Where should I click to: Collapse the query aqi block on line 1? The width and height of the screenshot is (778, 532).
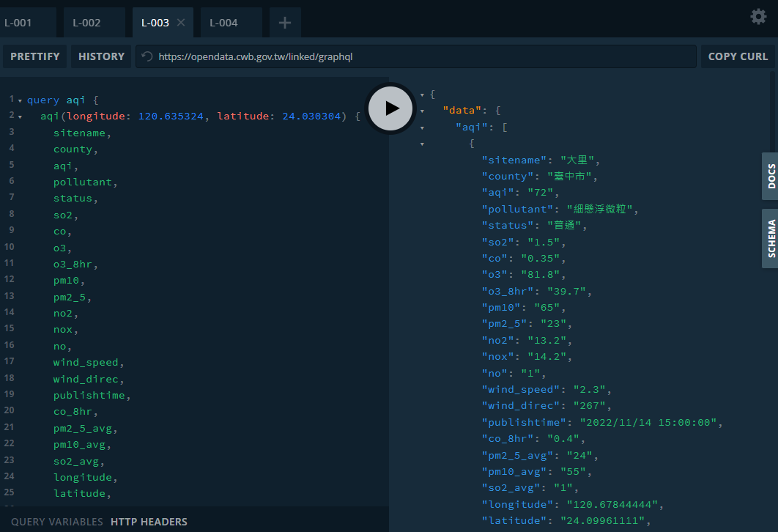point(20,100)
